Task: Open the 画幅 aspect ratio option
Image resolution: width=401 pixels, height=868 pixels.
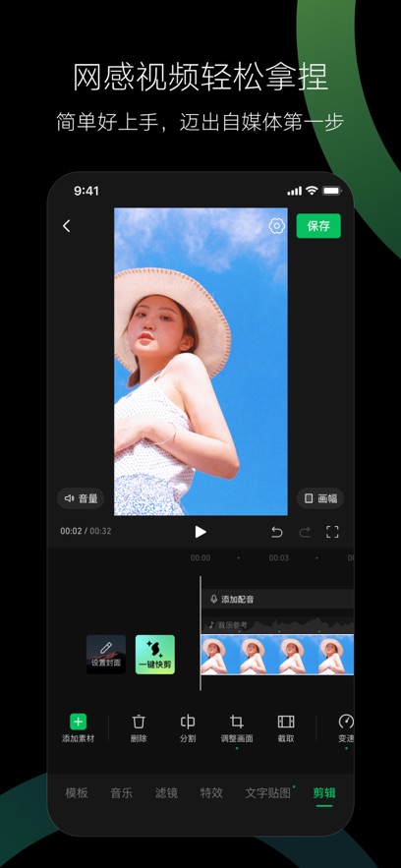Action: (320, 498)
